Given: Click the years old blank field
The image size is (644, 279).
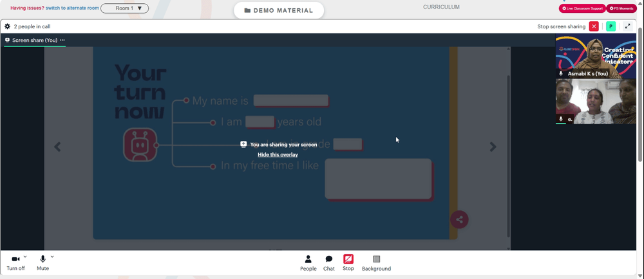Looking at the screenshot, I should (260, 122).
